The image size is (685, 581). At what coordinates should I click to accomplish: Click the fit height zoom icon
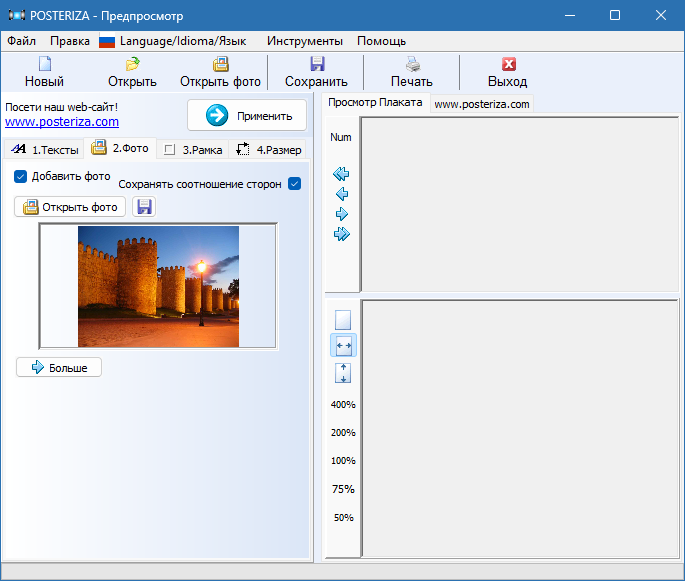click(343, 374)
